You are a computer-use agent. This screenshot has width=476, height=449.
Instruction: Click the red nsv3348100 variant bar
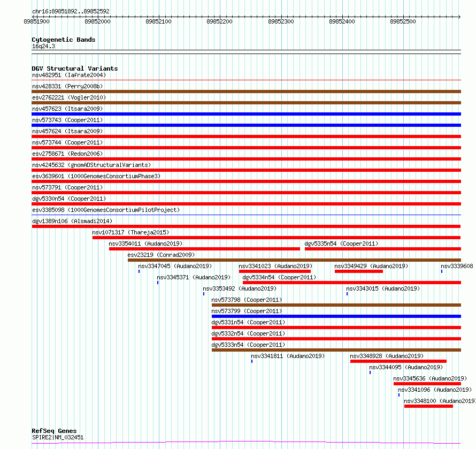pos(428,406)
